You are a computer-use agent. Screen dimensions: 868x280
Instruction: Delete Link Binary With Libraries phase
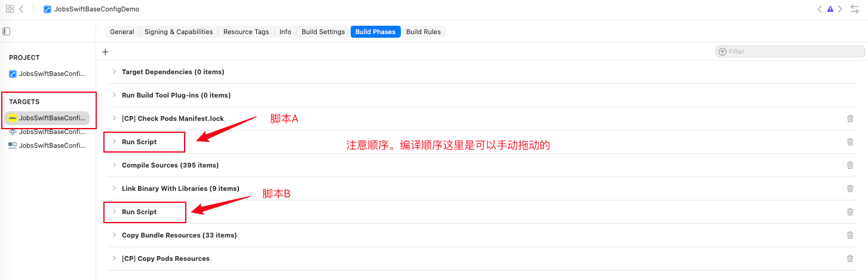coord(850,188)
